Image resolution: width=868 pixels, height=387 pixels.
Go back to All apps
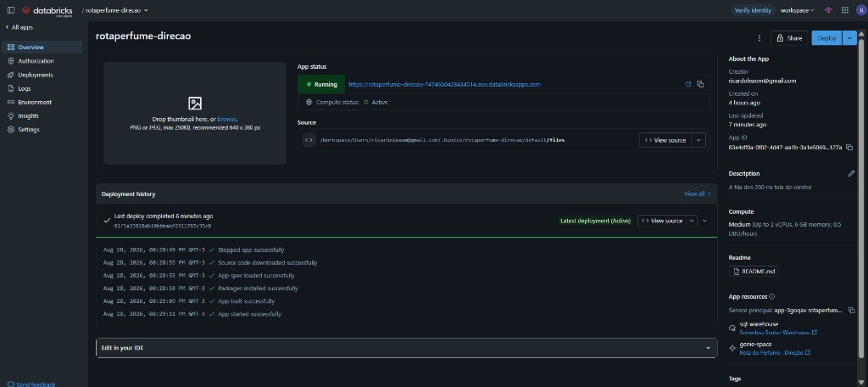19,27
